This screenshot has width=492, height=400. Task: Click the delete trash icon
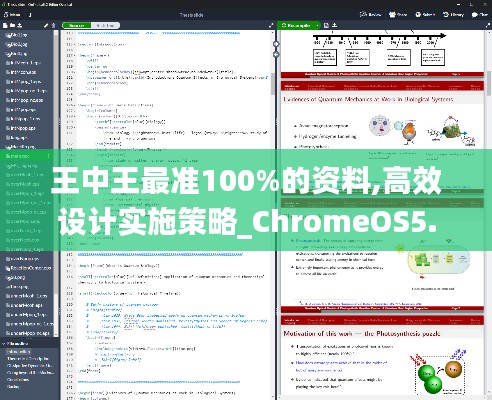tap(53, 25)
